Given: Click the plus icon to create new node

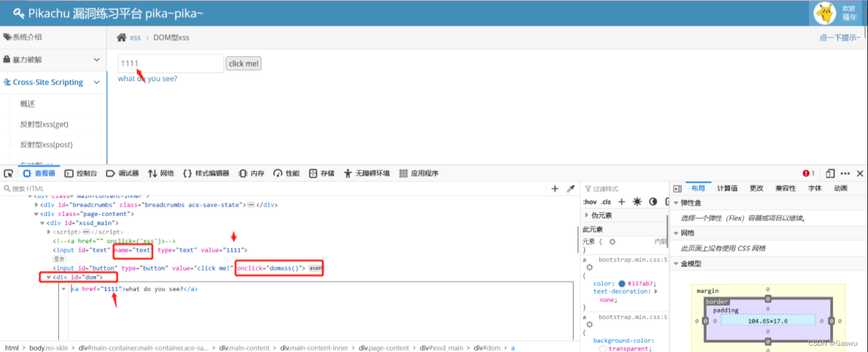Looking at the screenshot, I should pyautogui.click(x=555, y=189).
